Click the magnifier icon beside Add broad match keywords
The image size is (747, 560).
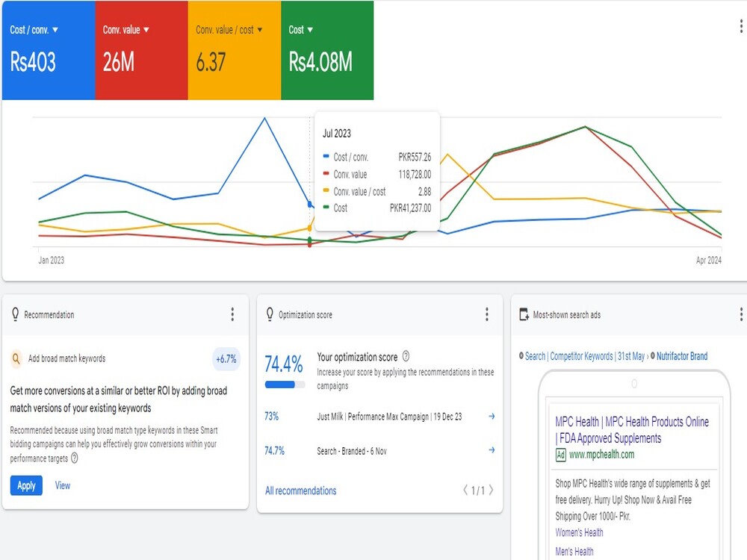point(16,358)
